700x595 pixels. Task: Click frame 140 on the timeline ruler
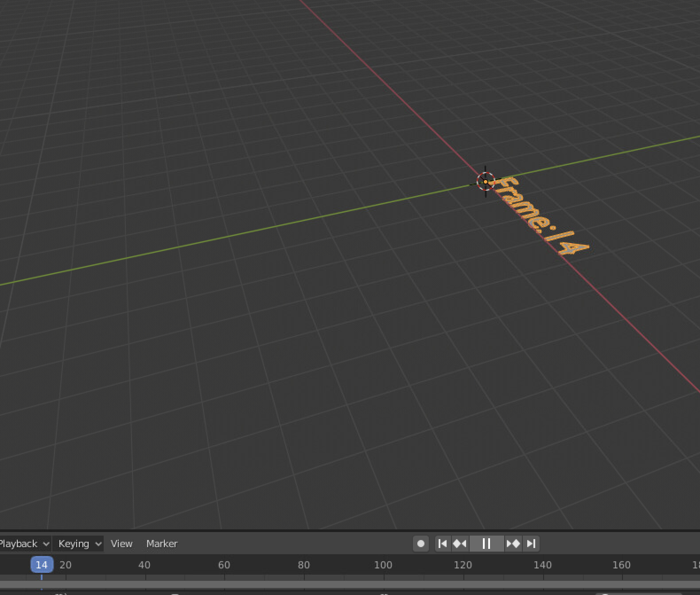tap(543, 565)
